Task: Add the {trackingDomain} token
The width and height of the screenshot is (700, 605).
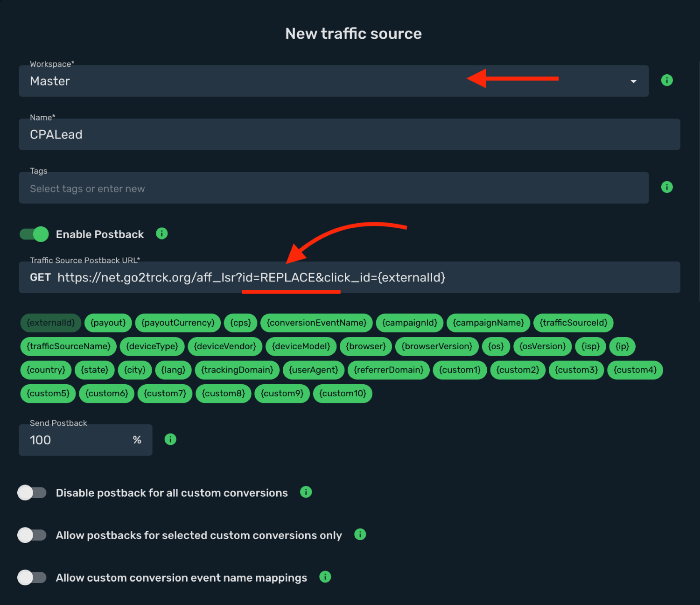Action: [x=237, y=370]
